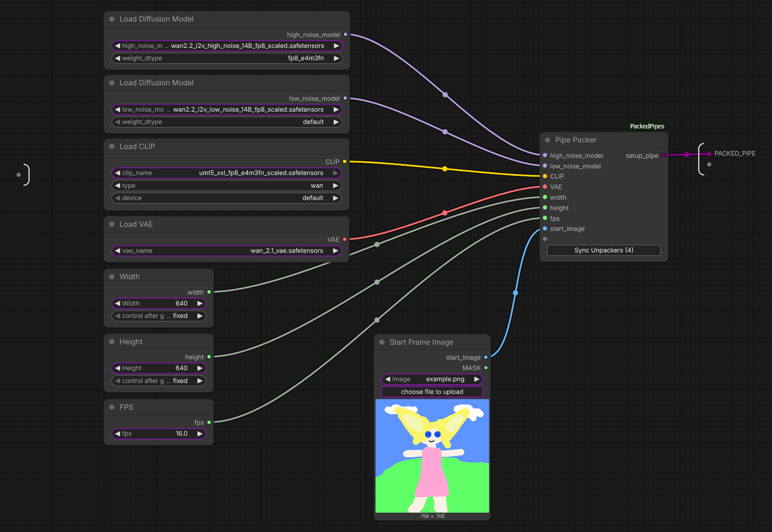Collapse the Load VAE node via its title dot
The image size is (772, 532).
112,224
